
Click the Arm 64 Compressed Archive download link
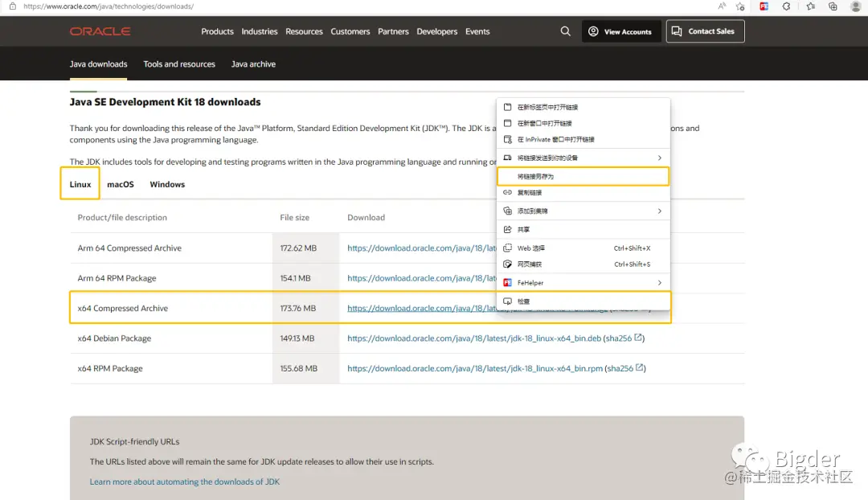click(422, 248)
